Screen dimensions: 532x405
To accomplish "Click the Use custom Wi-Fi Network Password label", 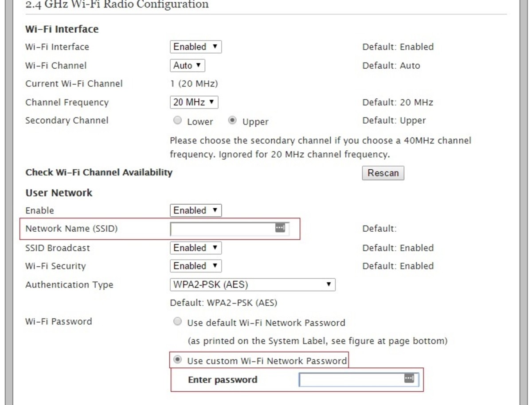I will click(x=267, y=361).
